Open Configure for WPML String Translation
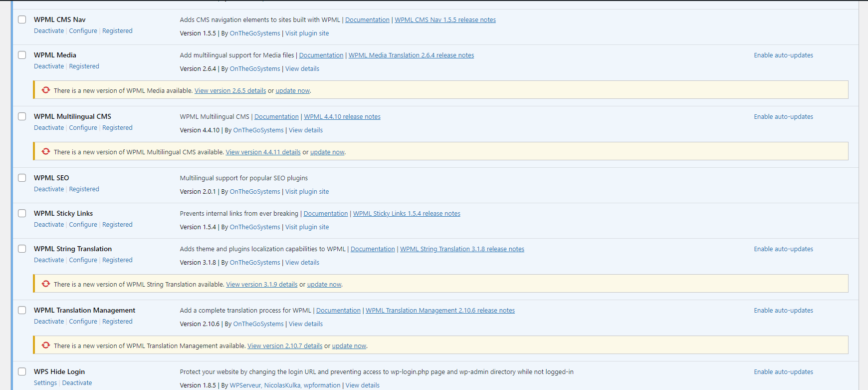The image size is (868, 390). pyautogui.click(x=83, y=260)
